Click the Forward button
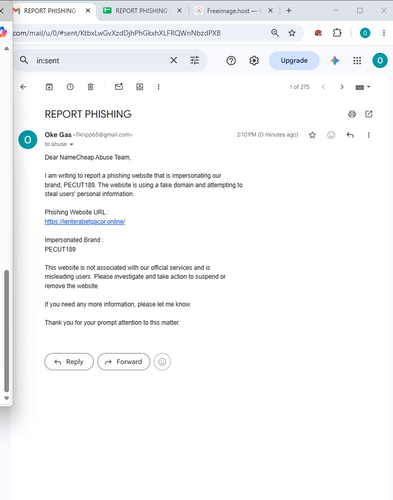The image size is (393, 500). pyautogui.click(x=124, y=362)
